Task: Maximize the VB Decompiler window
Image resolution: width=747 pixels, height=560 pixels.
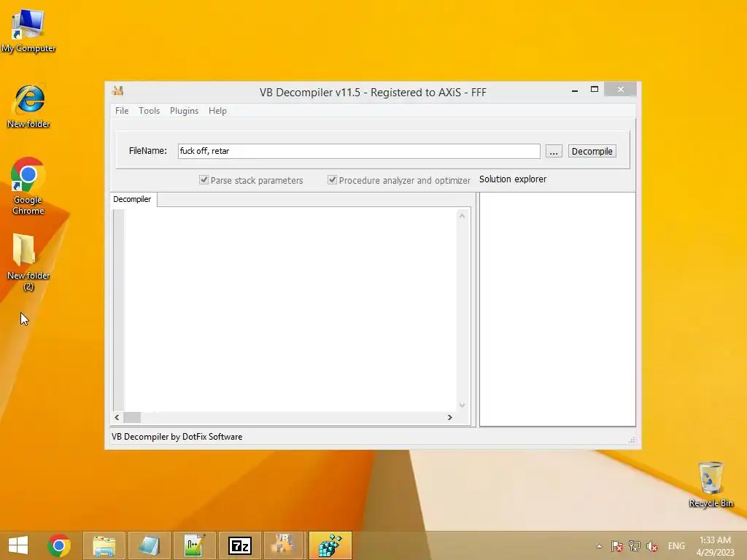Action: [594, 90]
